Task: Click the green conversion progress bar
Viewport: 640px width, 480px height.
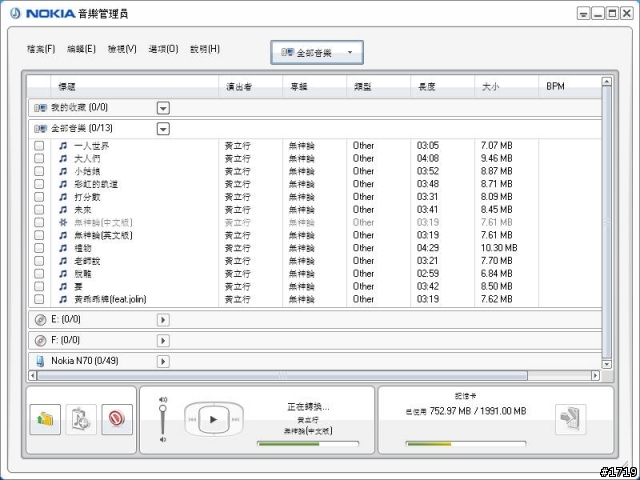Action: (x=308, y=444)
